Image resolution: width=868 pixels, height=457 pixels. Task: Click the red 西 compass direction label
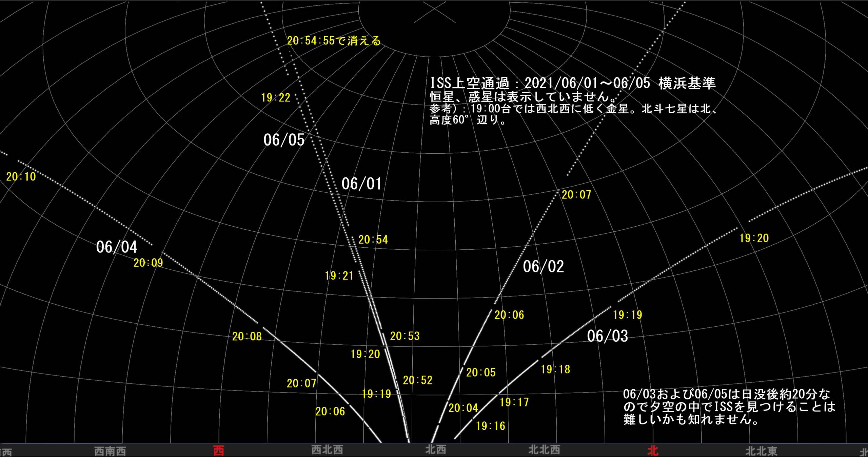pyautogui.click(x=219, y=451)
